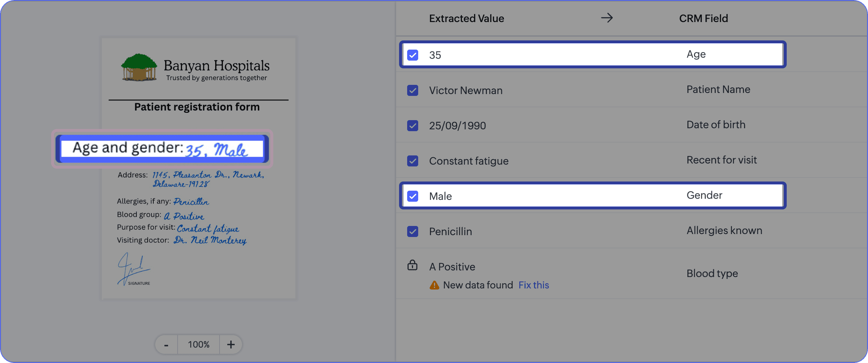Image resolution: width=868 pixels, height=363 pixels.
Task: Select the highlighted Age and gender field
Action: coord(162,149)
